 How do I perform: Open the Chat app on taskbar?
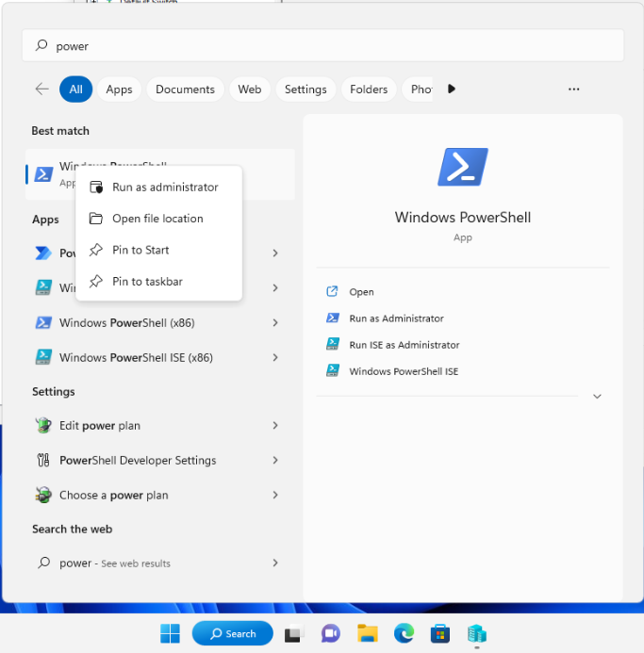tap(330, 633)
